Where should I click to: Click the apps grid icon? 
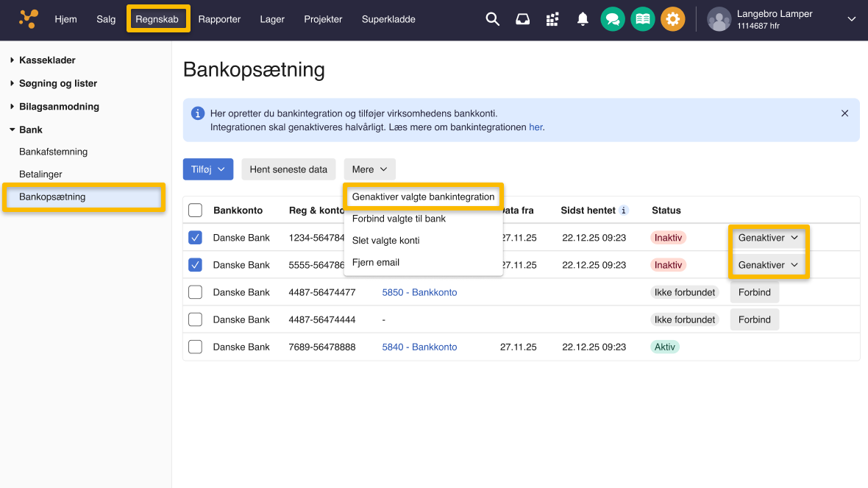(x=552, y=19)
